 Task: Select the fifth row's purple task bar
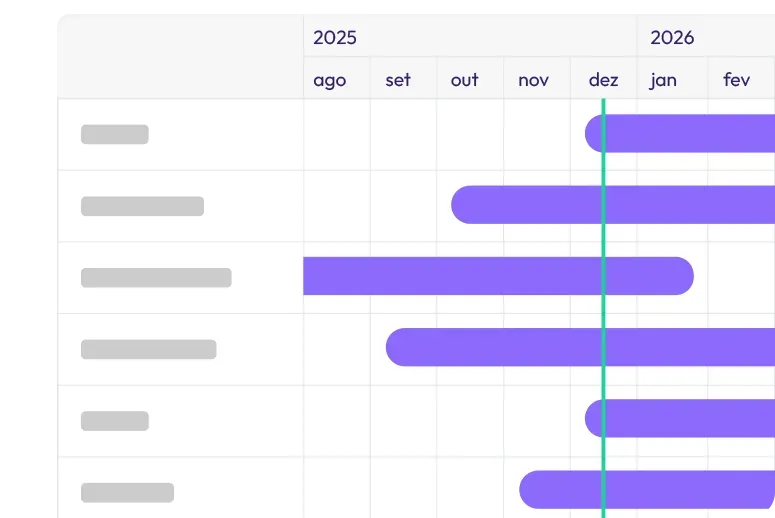pos(690,418)
